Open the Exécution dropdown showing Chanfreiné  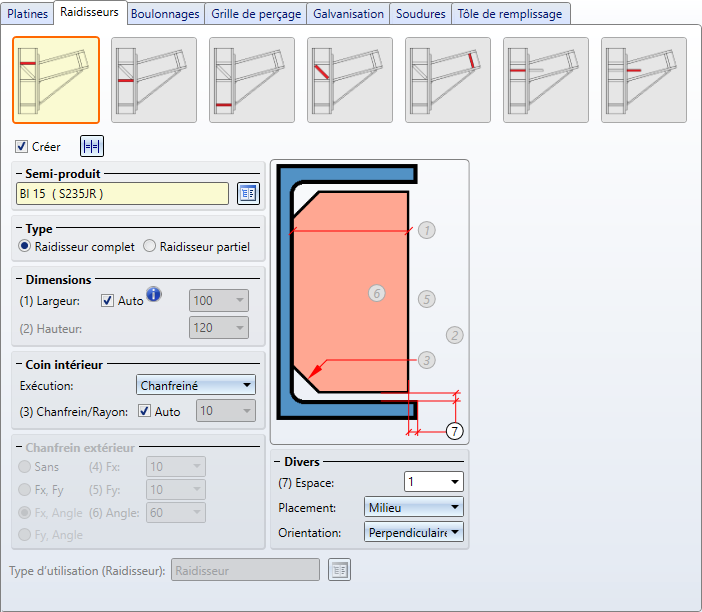[195, 385]
